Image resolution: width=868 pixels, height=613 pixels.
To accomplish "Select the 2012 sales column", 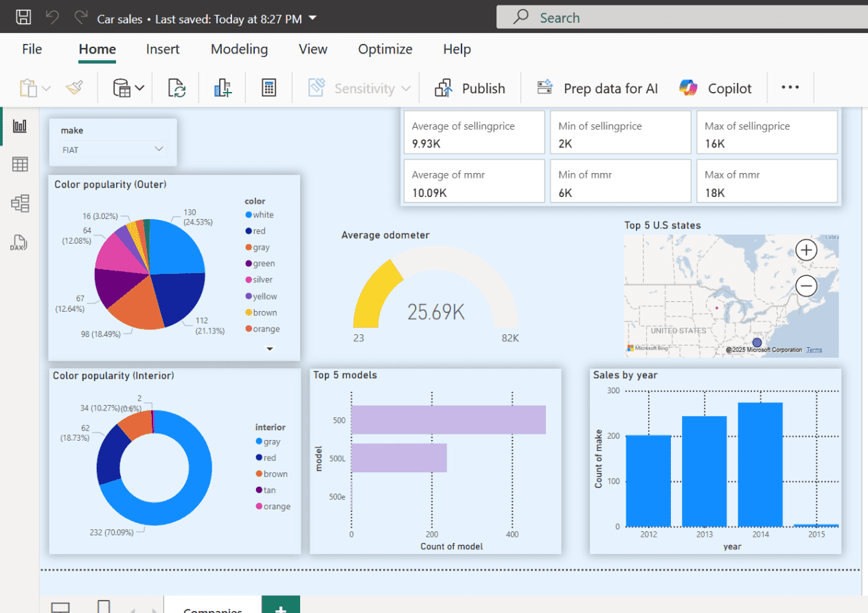I will click(648, 481).
